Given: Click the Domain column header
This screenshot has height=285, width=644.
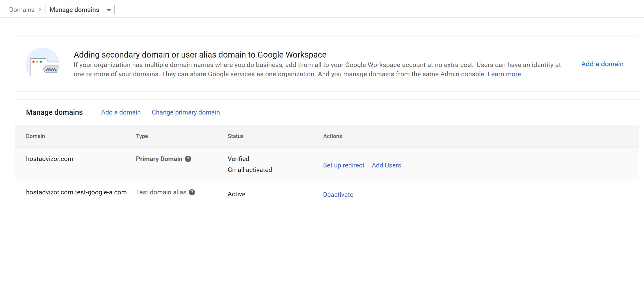Looking at the screenshot, I should (x=35, y=136).
